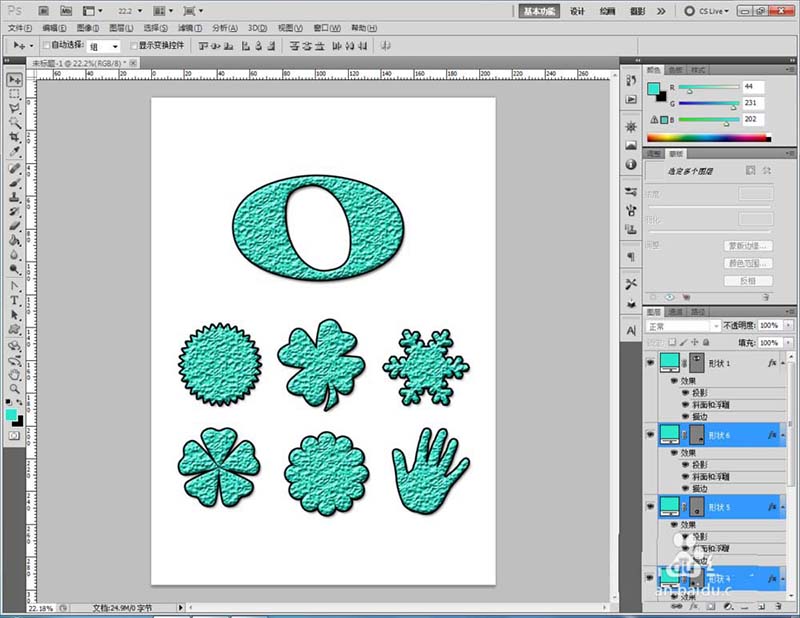
Task: Open the 不透明度 opacity dropdown arrow
Action: pos(786,326)
